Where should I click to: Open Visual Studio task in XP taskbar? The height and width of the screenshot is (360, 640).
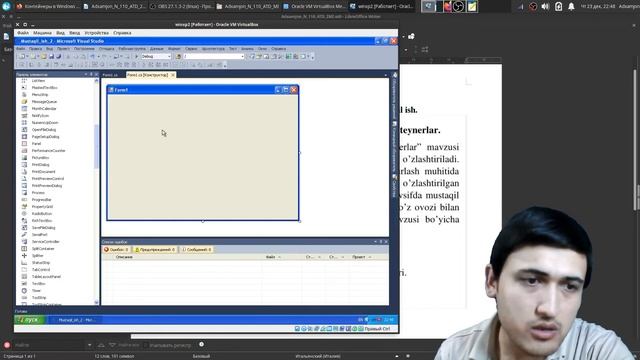point(76,320)
